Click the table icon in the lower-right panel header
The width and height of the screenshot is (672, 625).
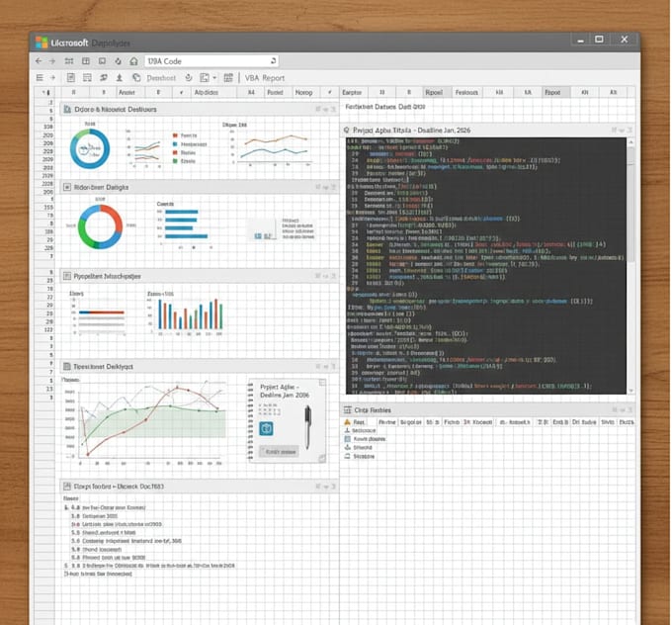pyautogui.click(x=348, y=410)
